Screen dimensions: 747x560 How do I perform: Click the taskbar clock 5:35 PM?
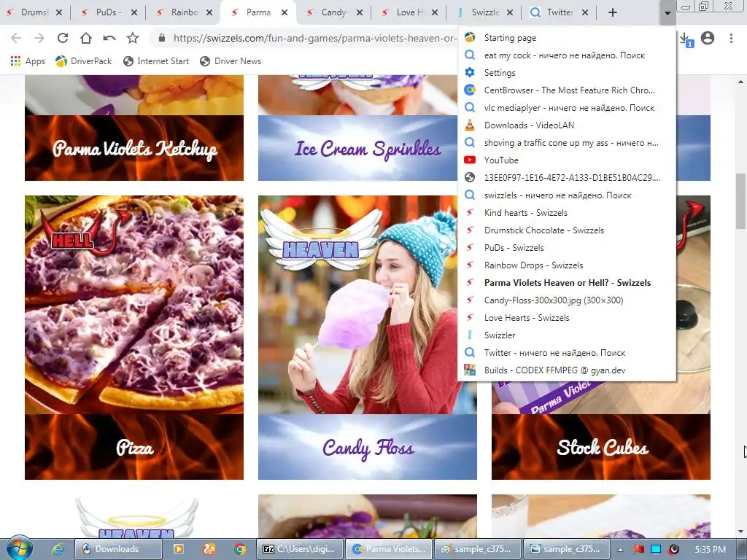tap(710, 550)
